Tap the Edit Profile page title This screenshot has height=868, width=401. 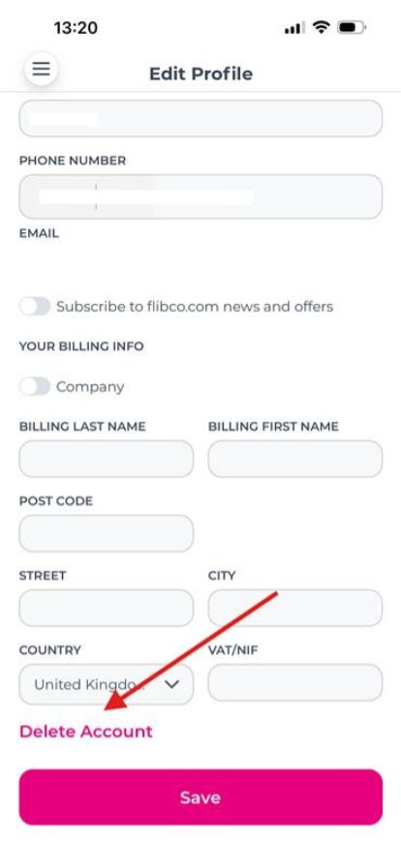[201, 74]
